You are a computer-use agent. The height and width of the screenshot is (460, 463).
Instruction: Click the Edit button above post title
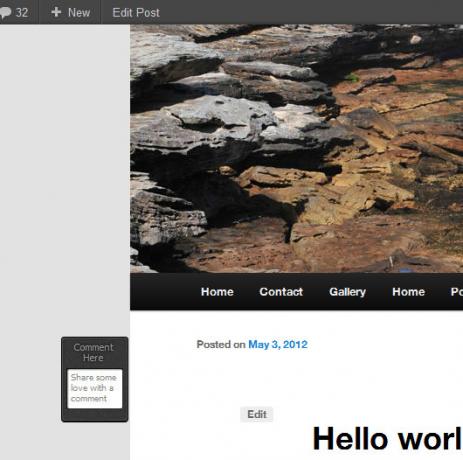click(x=257, y=414)
